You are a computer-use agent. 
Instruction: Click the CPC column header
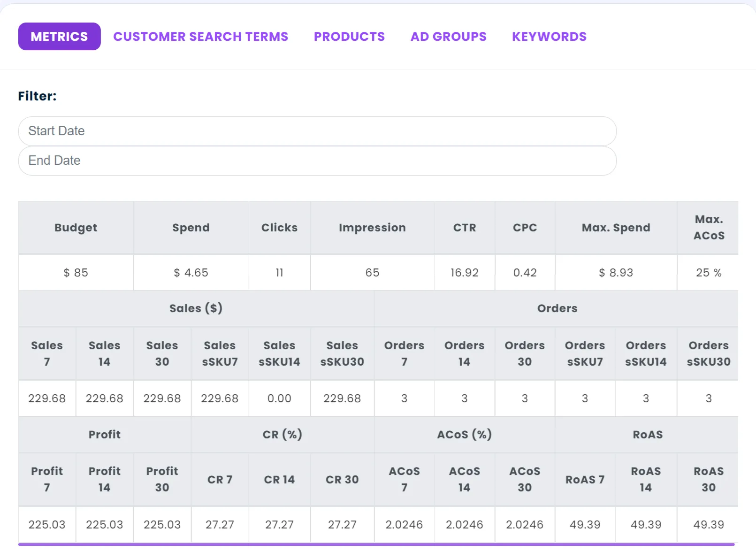[x=525, y=228]
